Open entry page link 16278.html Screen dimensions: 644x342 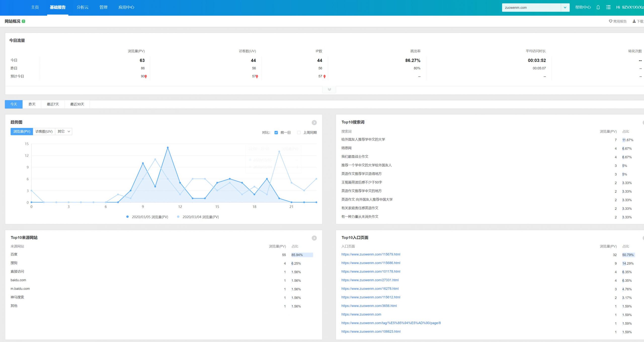[x=370, y=289]
